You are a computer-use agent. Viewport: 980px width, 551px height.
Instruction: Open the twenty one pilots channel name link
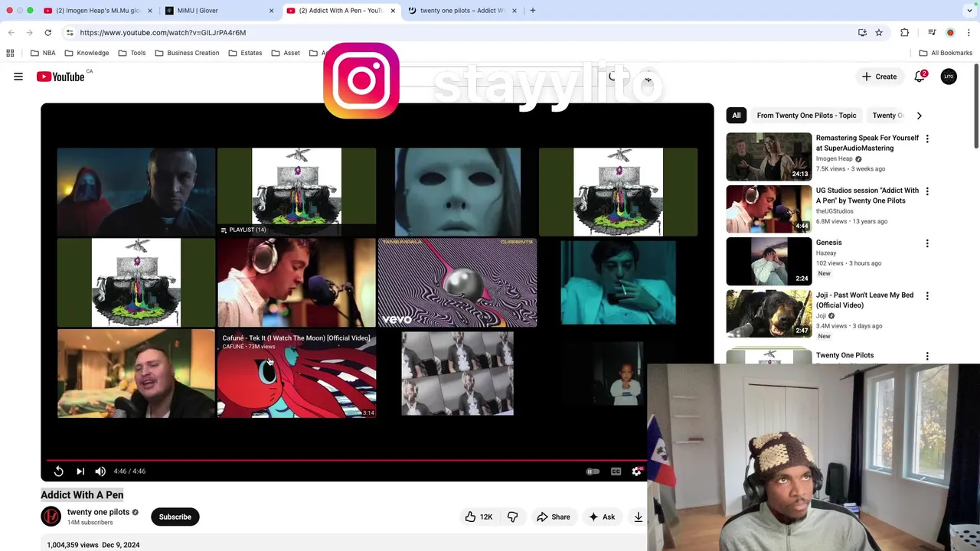click(x=98, y=512)
